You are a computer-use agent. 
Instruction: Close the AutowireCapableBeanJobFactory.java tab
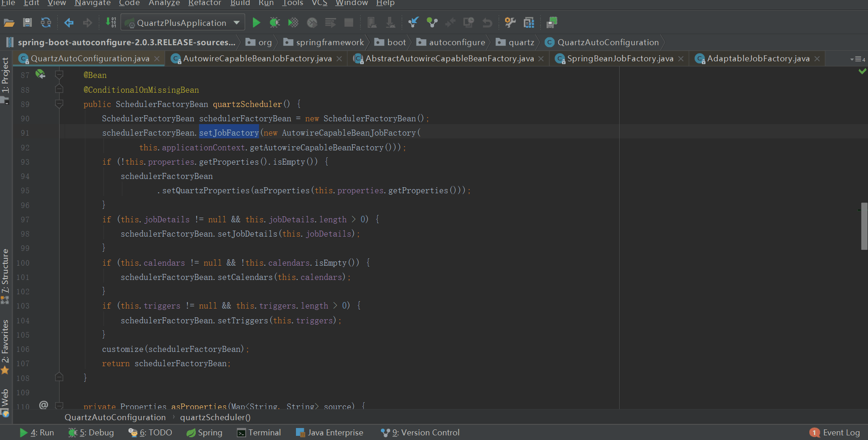(x=339, y=59)
